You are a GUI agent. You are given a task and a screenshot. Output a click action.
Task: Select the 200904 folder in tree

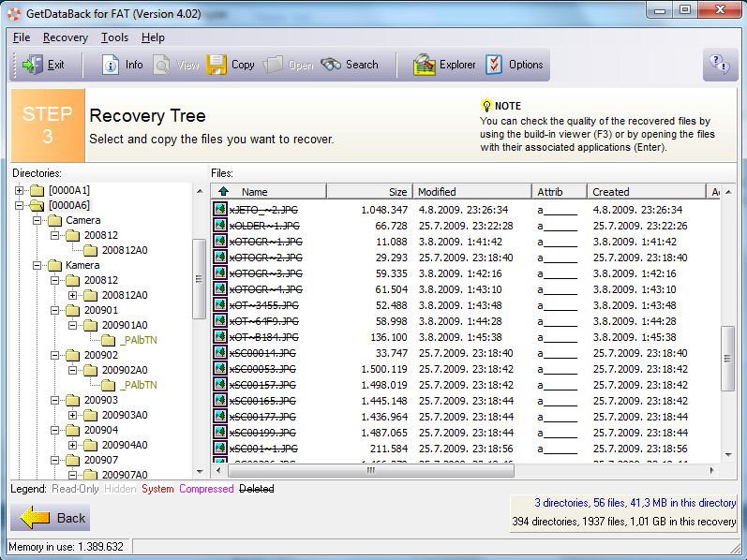tap(101, 430)
